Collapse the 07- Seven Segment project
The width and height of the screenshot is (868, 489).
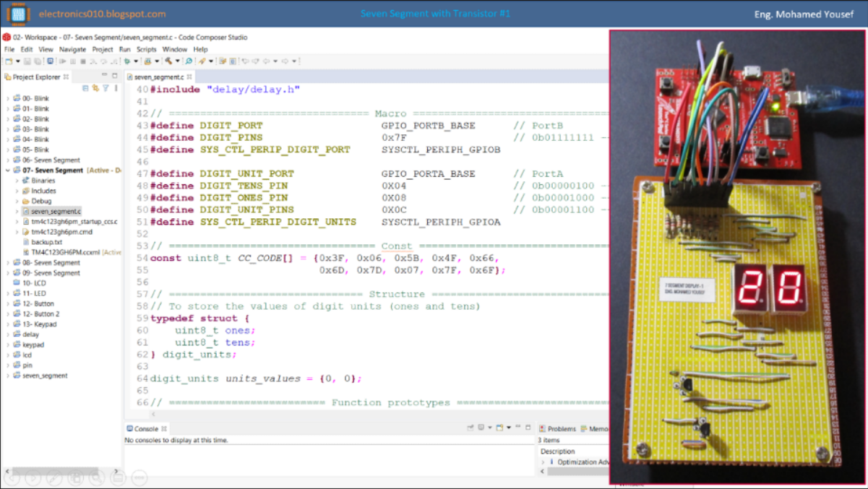[8, 170]
